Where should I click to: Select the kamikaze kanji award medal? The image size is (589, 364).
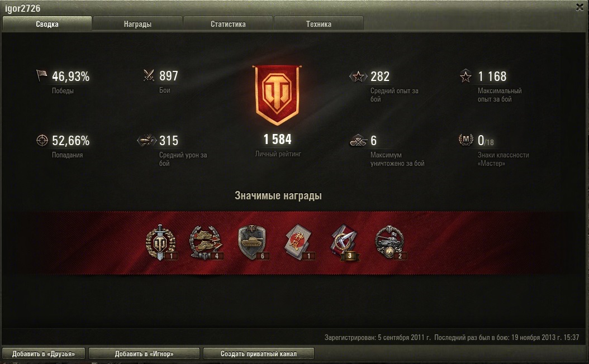coord(300,242)
